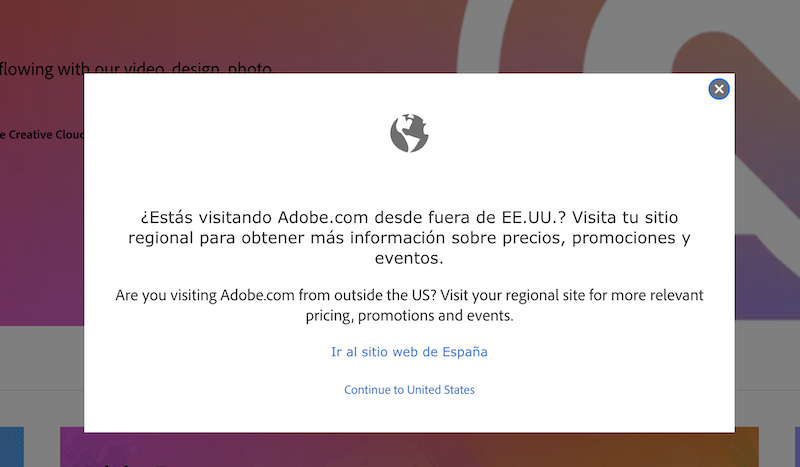Click the gray dimmed backdrop left of dialog
Screen dimensions: 800x467
pos(42,357)
